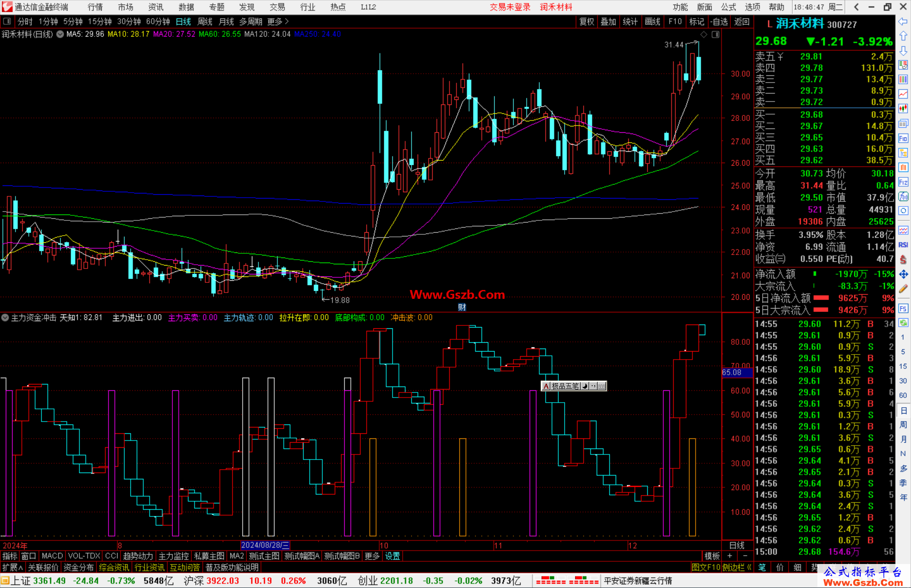Switch to 周线 chart tab
This screenshot has width=911, height=588.
tap(205, 21)
